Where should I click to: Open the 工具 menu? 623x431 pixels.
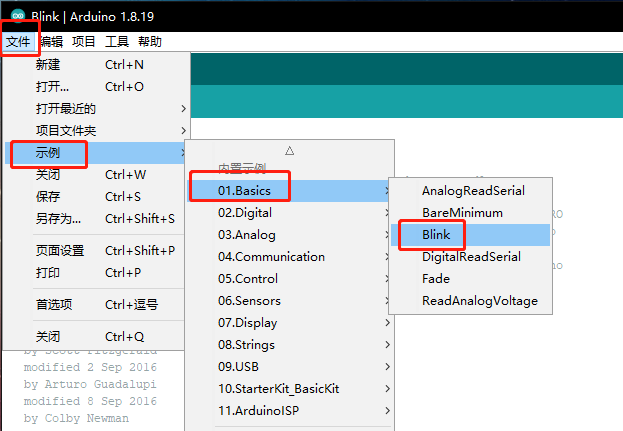pos(116,41)
